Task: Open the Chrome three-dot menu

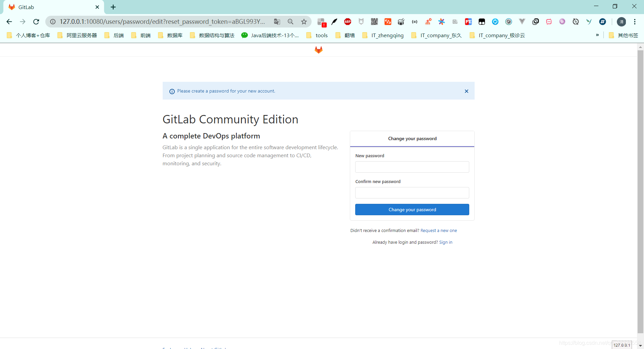Action: coord(635,22)
